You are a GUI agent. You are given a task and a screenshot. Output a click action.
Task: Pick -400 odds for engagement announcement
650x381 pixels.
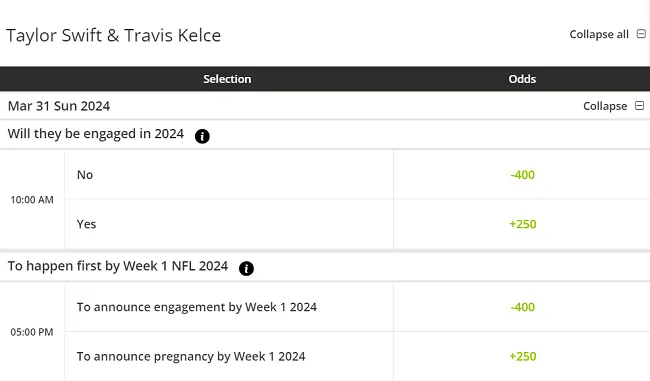pos(522,307)
